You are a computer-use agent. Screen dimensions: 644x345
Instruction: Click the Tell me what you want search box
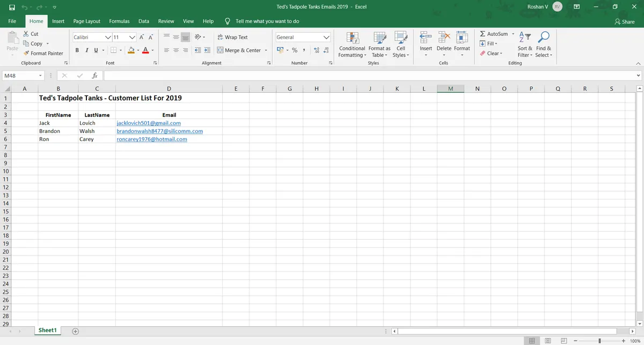[267, 21]
